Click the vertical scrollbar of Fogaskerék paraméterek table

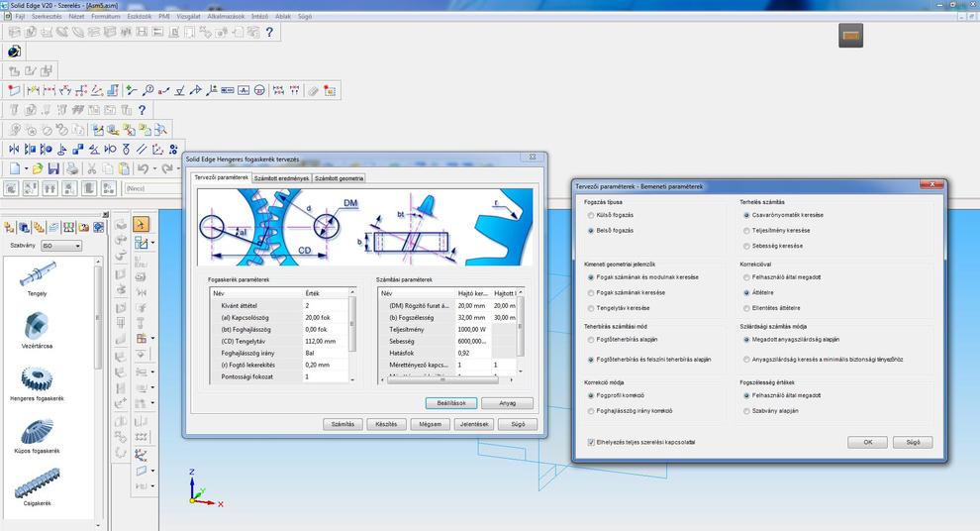pos(352,335)
